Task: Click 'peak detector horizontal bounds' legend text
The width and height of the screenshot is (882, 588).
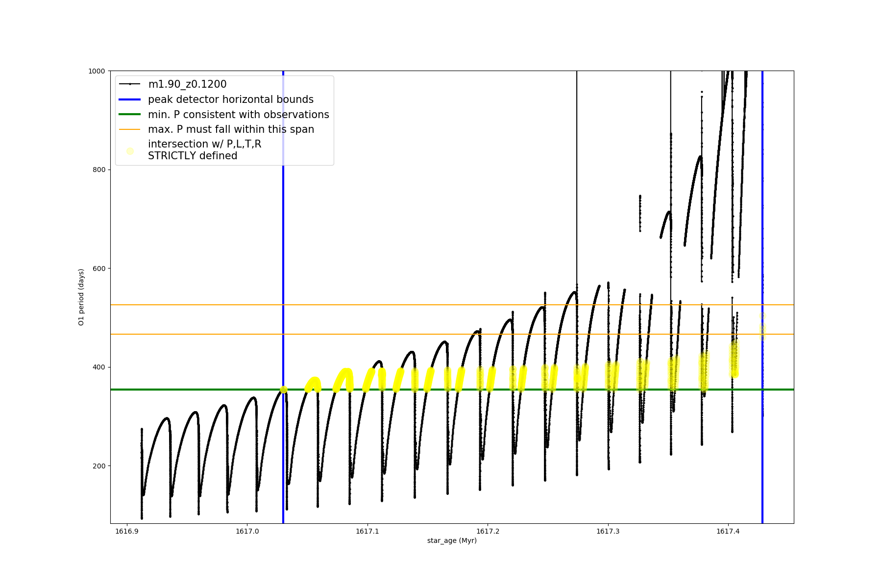Action: coord(230,99)
